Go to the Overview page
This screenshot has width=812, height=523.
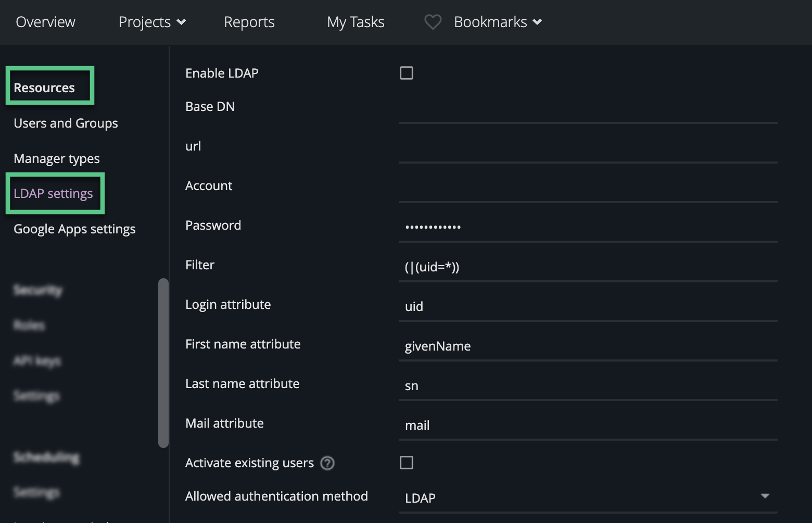(45, 22)
